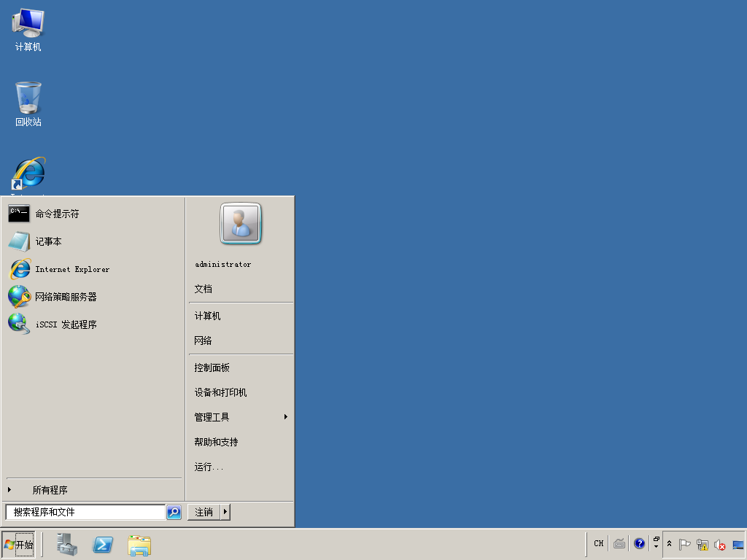Open 帮助和支持 from the Start menu
747x560 pixels.
coord(240,442)
